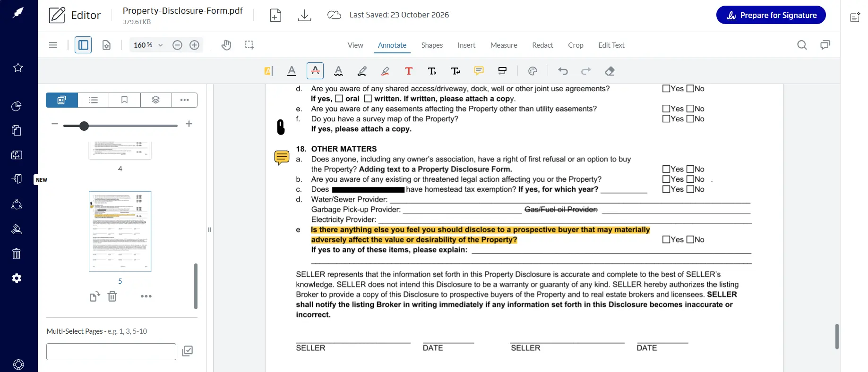Toggle the left thumbnails panel
Screen dimensions: 868x372
tap(83, 45)
